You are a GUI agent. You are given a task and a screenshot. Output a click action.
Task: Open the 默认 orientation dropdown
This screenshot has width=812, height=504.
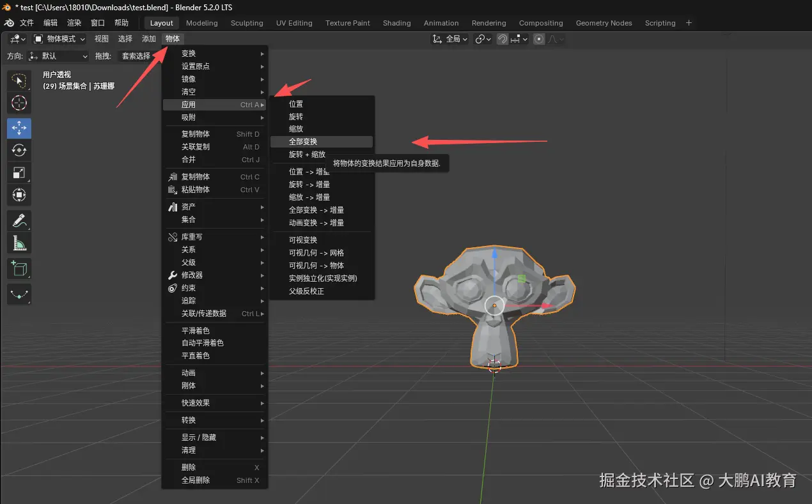click(58, 56)
